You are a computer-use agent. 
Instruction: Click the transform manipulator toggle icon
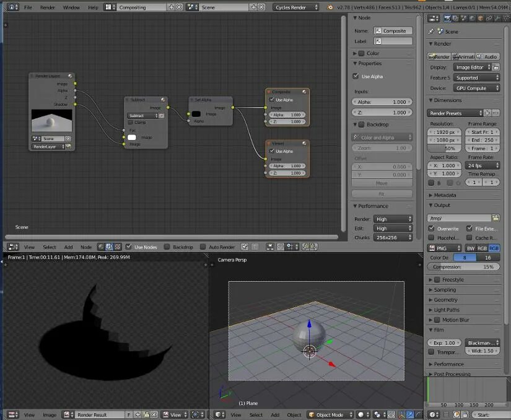(x=401, y=415)
